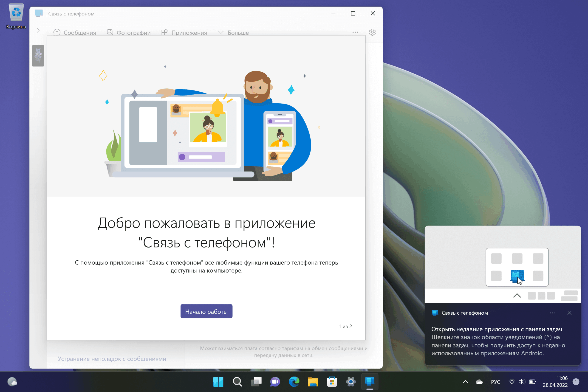Open Windows Start menu
This screenshot has height=392, width=588.
tap(218, 381)
